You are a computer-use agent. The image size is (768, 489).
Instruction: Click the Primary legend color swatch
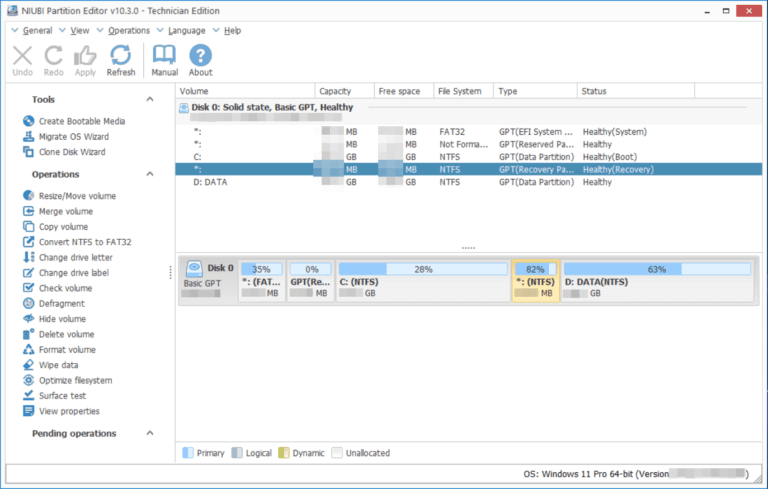coord(188,453)
